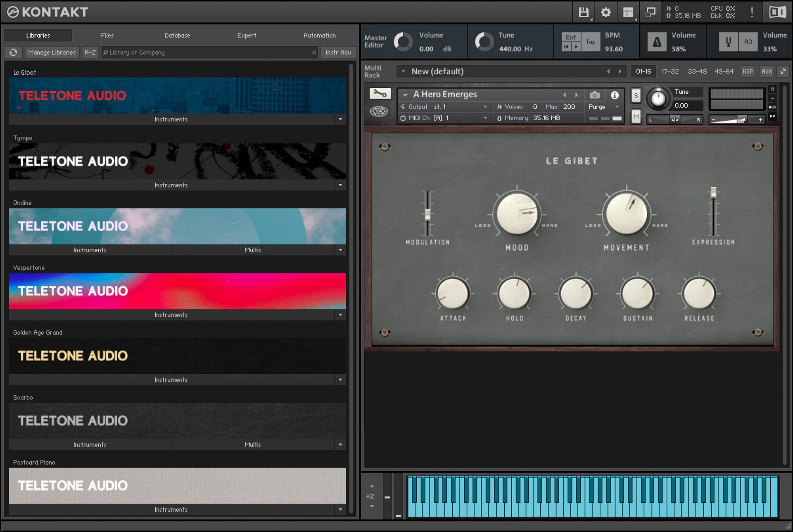Click the wrench edit-instrument icon

[380, 94]
